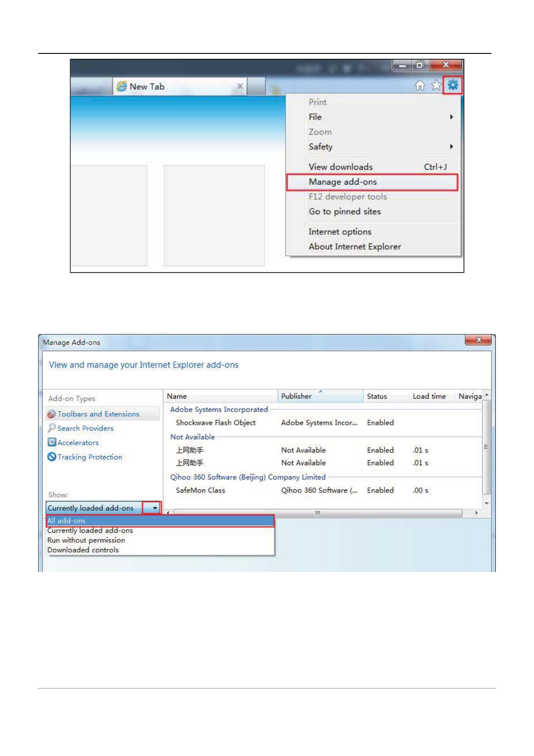Choose All add-ons option

click(x=160, y=521)
